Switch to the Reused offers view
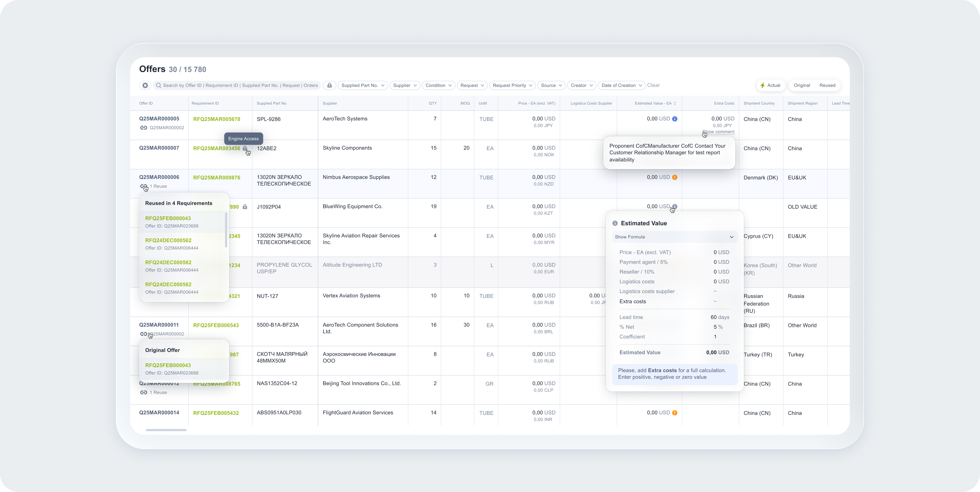The image size is (980, 492). point(827,85)
